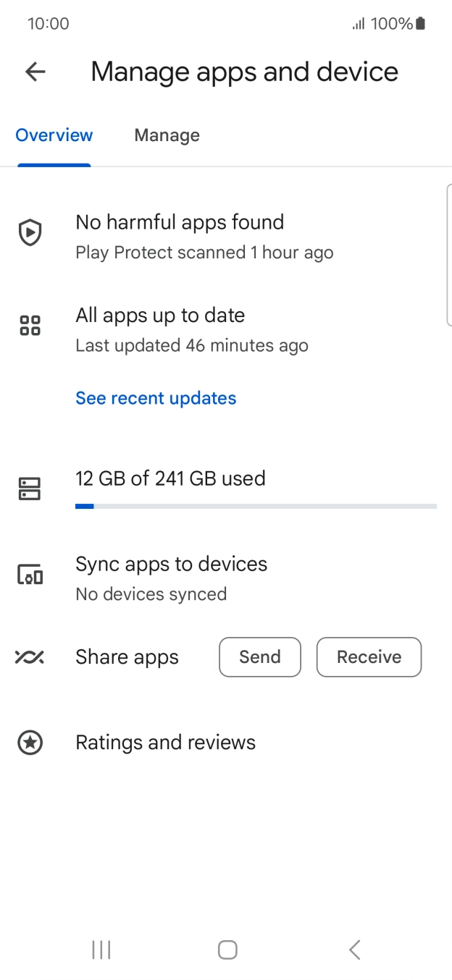Tap the Ratings star icon
This screenshot has height=980, width=452.
(x=30, y=743)
